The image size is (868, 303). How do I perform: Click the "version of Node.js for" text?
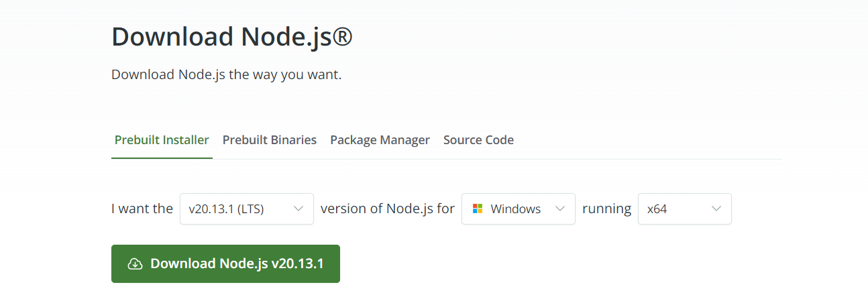388,208
